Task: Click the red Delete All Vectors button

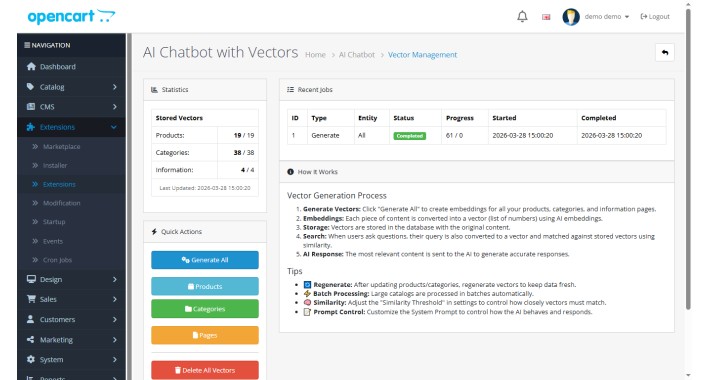Action: pos(205,370)
